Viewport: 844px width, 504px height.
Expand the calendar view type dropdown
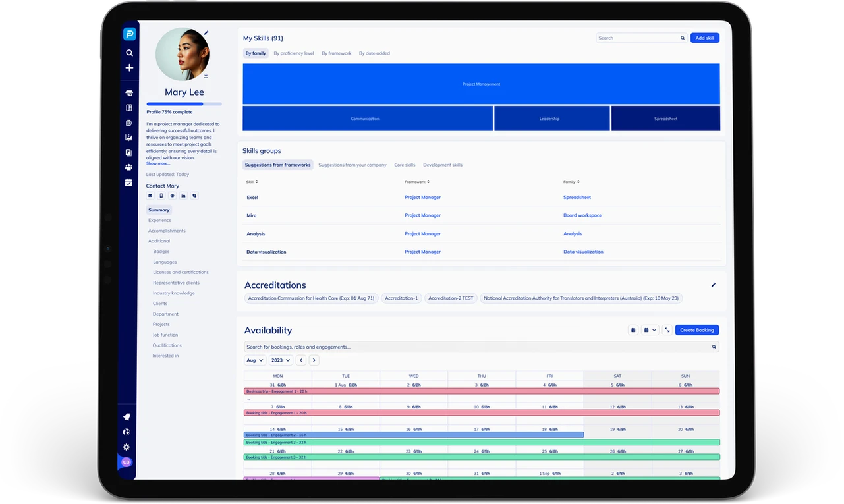coord(650,330)
